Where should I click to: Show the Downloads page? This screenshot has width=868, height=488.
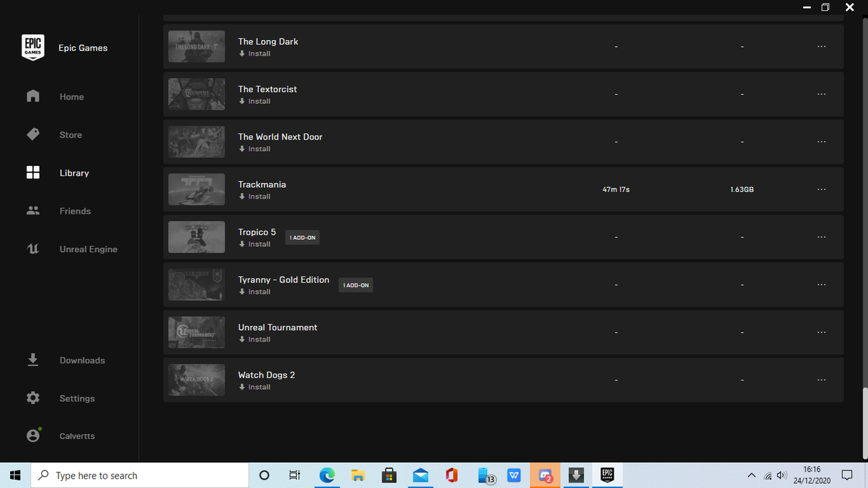click(66, 360)
